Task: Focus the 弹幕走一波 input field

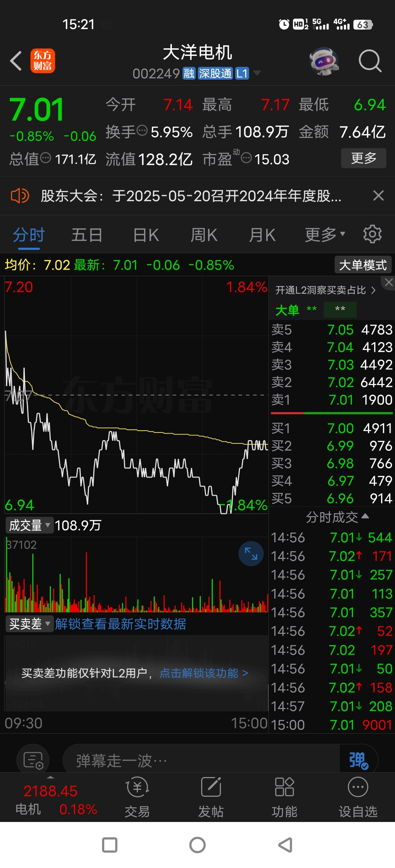Action: (x=201, y=761)
